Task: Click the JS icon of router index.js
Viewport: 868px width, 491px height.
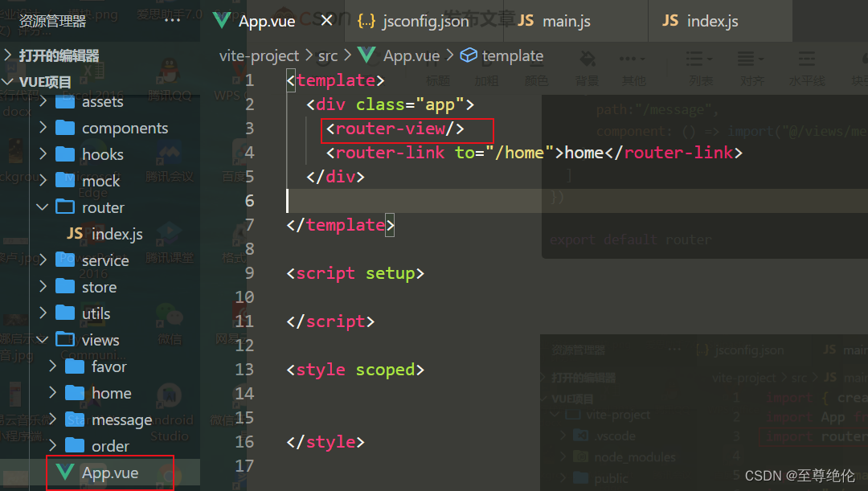Action: [75, 234]
